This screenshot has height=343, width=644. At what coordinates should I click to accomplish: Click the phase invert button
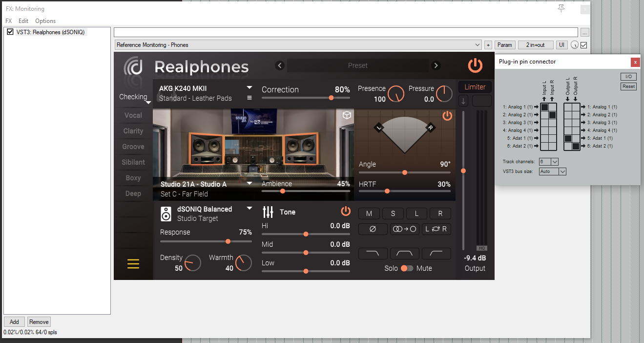coord(373,229)
